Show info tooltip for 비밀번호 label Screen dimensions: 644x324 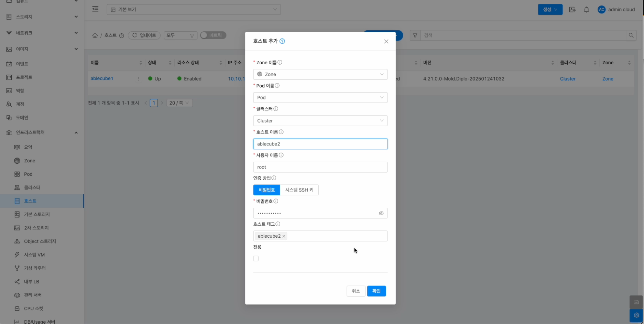(276, 201)
